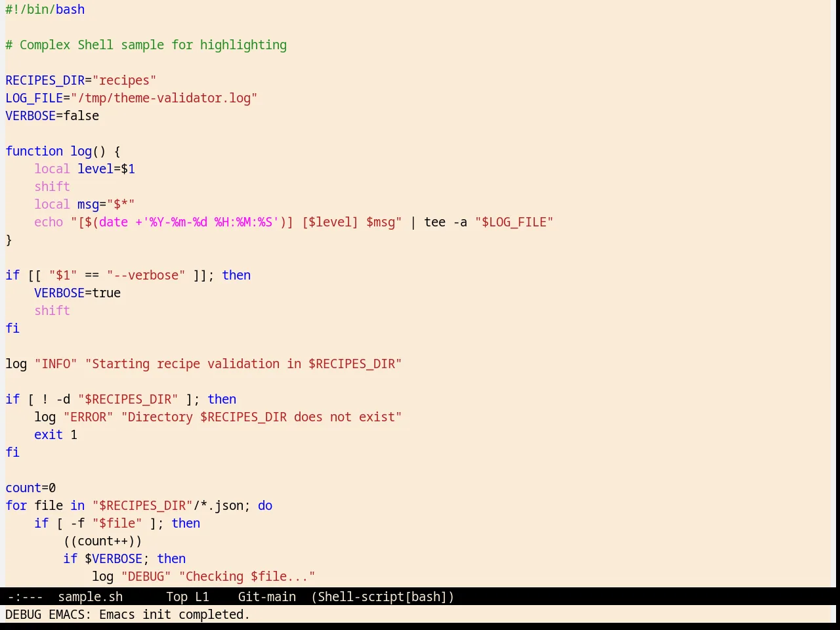Viewport: 840px width, 630px height.
Task: Click the "ERROR" string
Action: (x=88, y=417)
